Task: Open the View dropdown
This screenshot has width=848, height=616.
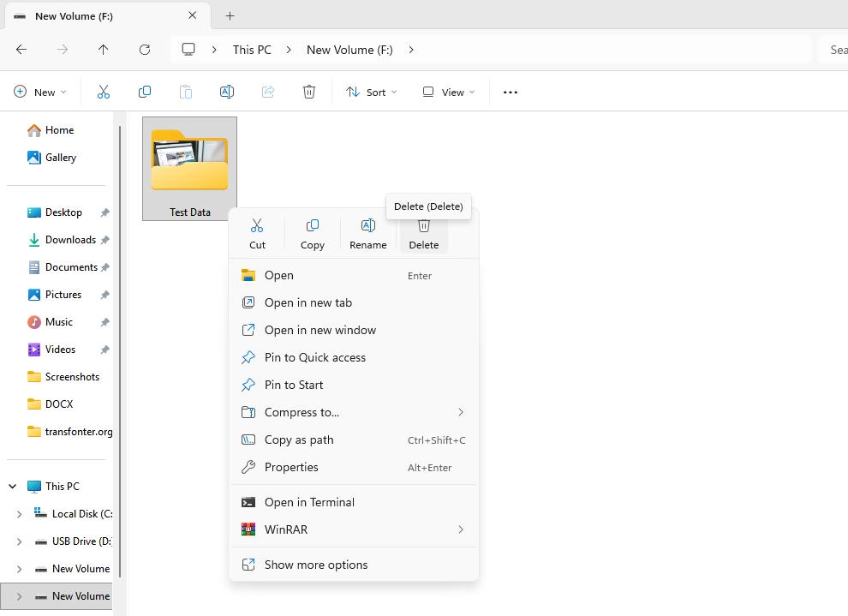Action: pos(449,92)
